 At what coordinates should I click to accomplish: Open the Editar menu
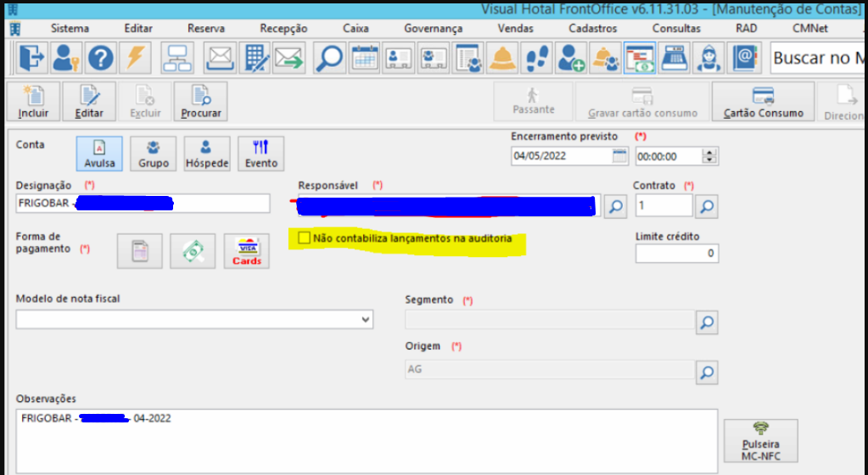[138, 28]
